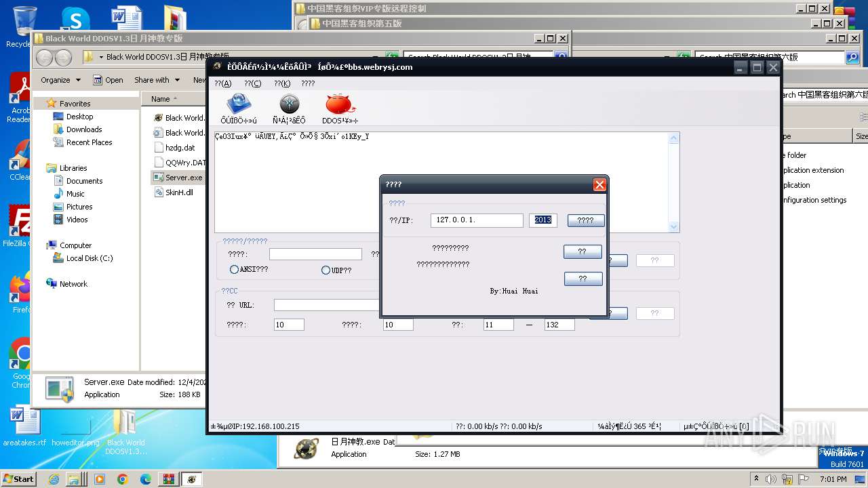Select Computer in the navigation pane
The image size is (868, 488).
point(75,245)
